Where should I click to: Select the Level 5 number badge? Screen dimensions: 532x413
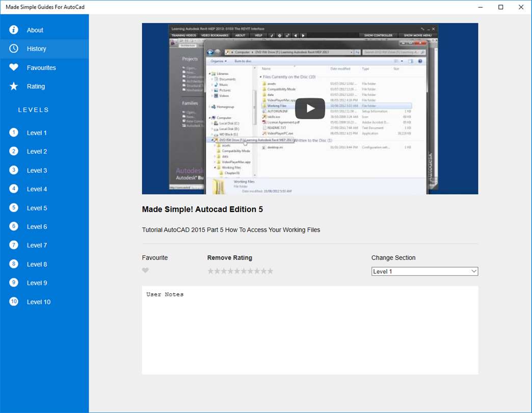pos(14,208)
